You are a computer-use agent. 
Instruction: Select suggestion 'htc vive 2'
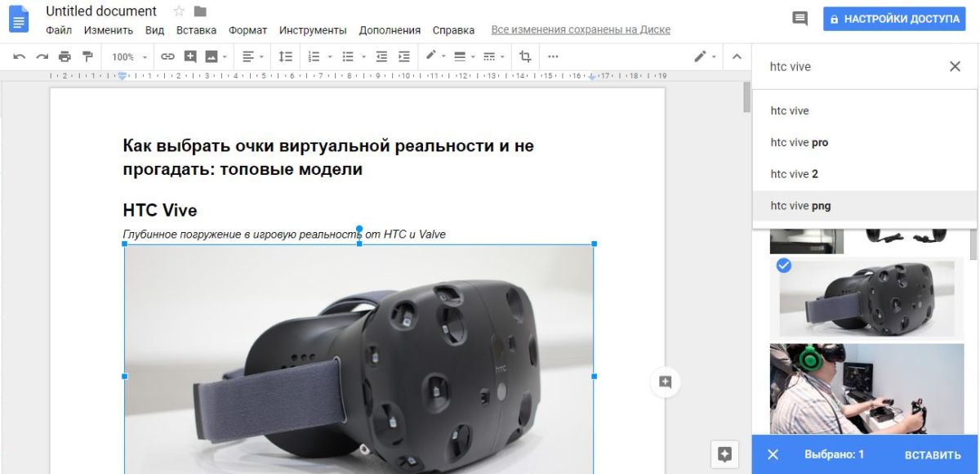tap(865, 174)
